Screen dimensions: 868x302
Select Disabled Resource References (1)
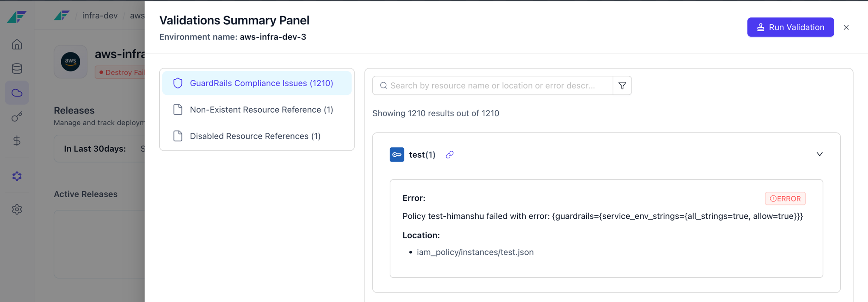pos(256,136)
